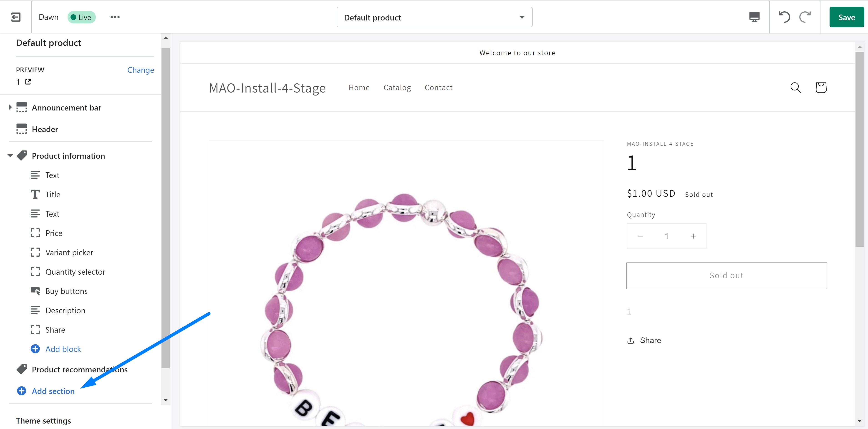Open the cart bag icon
868x429 pixels.
click(x=821, y=88)
